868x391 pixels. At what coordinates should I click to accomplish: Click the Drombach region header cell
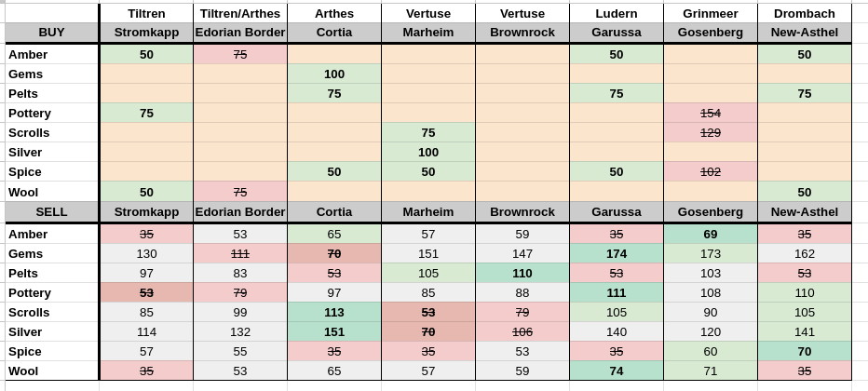pos(805,13)
